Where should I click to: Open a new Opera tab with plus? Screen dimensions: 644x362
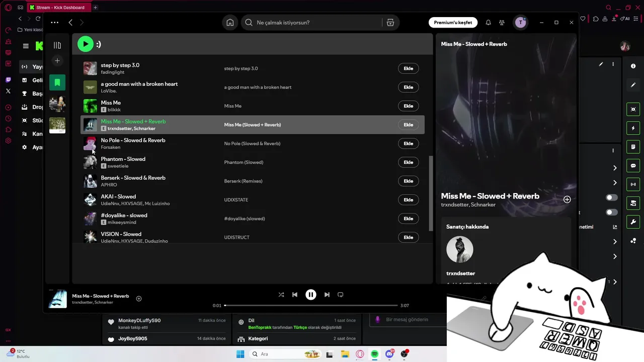pyautogui.click(x=95, y=8)
